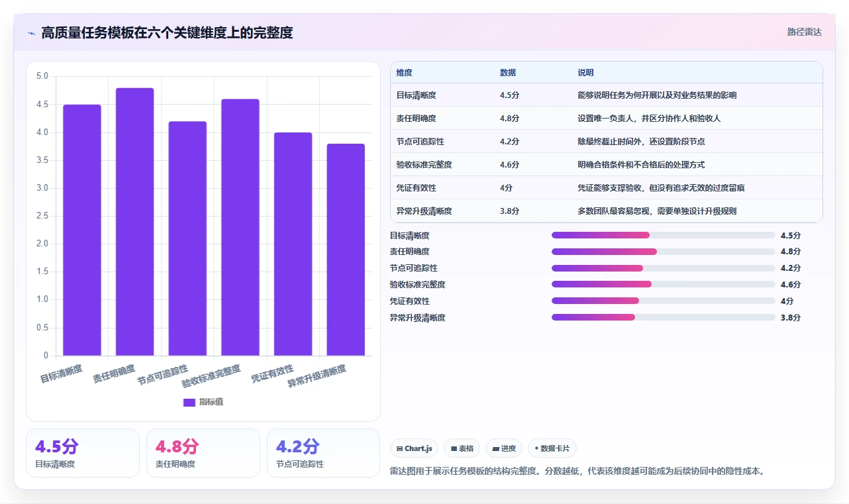The width and height of the screenshot is (849, 504).
Task: Click the 验收标准完整度 x-axis label
Action: [211, 376]
